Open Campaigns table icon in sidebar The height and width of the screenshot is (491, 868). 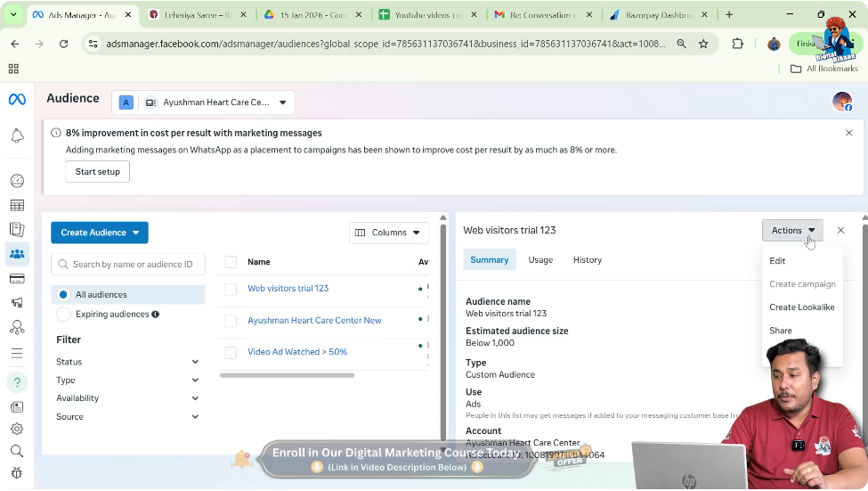pyautogui.click(x=17, y=206)
